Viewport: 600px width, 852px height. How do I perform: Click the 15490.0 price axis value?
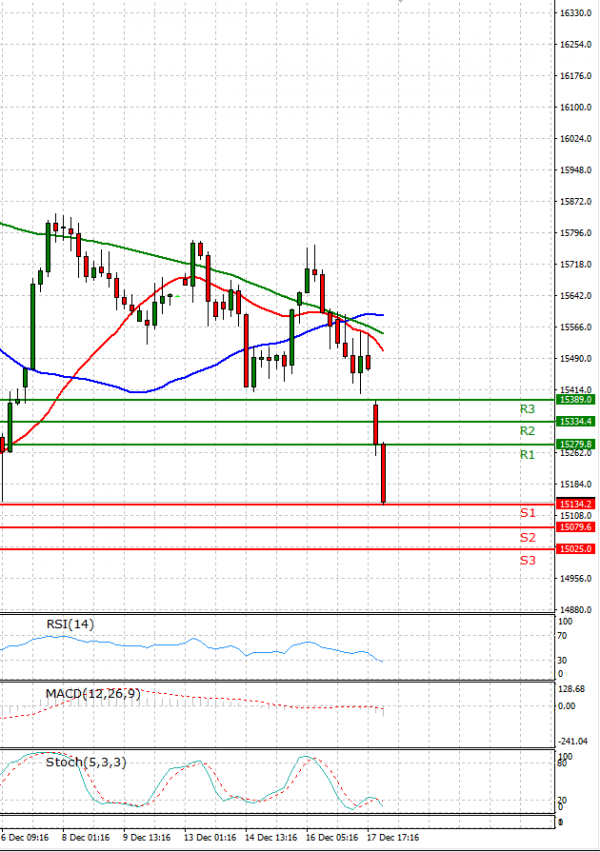point(576,359)
